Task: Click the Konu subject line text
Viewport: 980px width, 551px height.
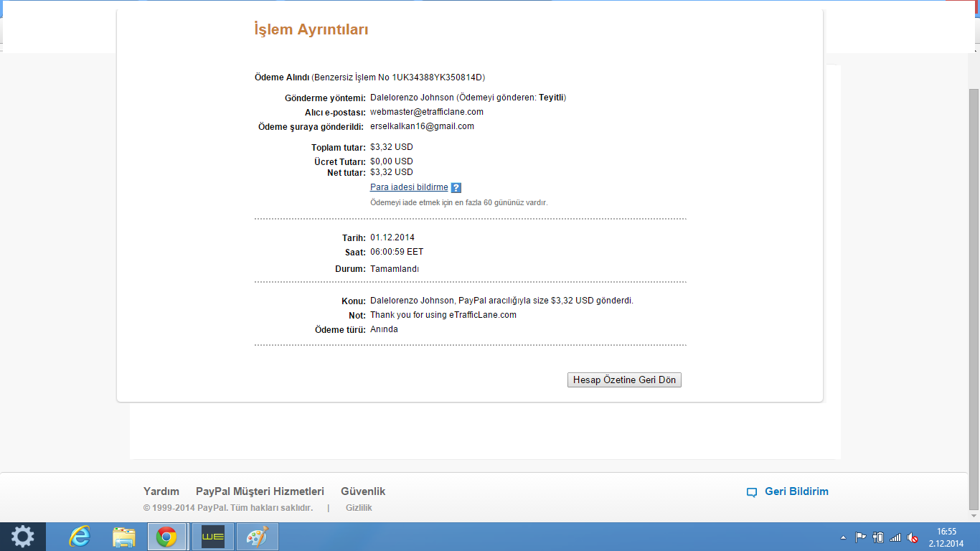Action: click(501, 301)
